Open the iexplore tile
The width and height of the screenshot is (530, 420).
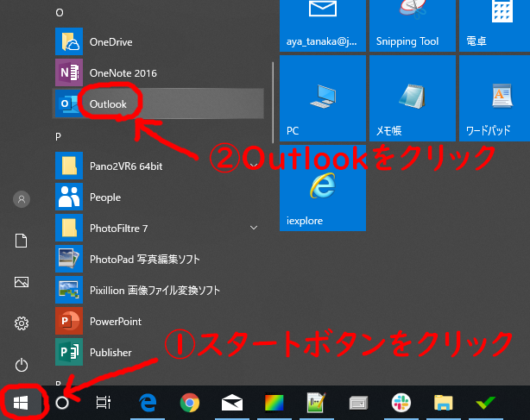point(323,188)
